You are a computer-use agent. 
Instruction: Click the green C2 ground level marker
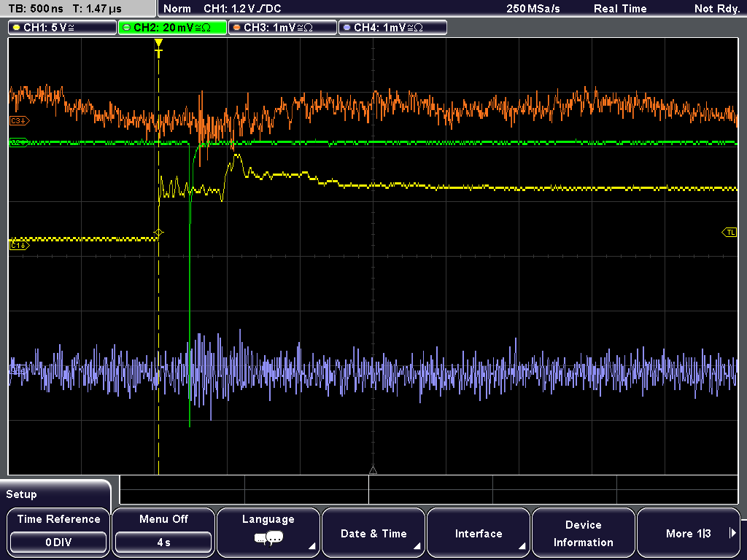(x=19, y=142)
